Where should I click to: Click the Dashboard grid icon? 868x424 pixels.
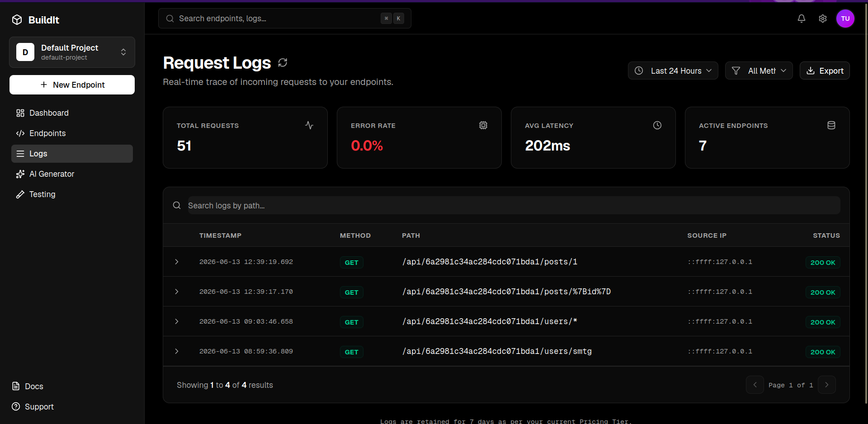(x=20, y=113)
